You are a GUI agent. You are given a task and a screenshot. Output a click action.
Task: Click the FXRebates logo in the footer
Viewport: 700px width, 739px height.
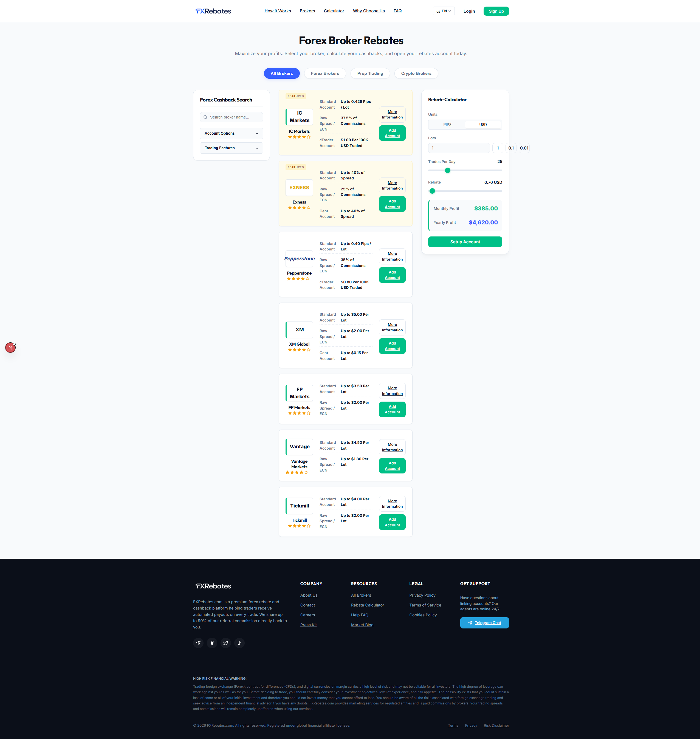pyautogui.click(x=213, y=586)
